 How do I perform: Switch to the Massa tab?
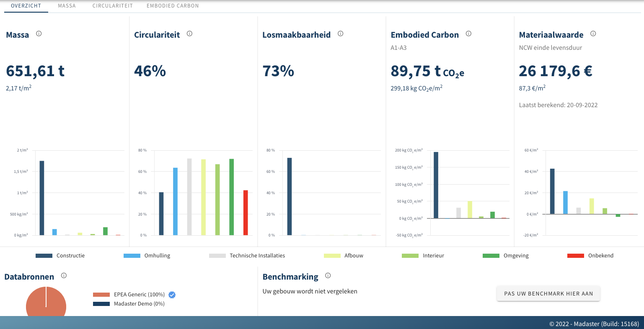pos(67,6)
